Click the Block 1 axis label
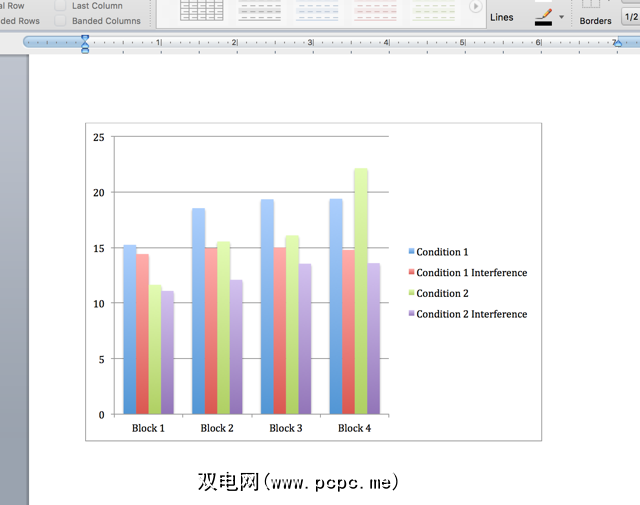640x505 pixels. coord(148,428)
